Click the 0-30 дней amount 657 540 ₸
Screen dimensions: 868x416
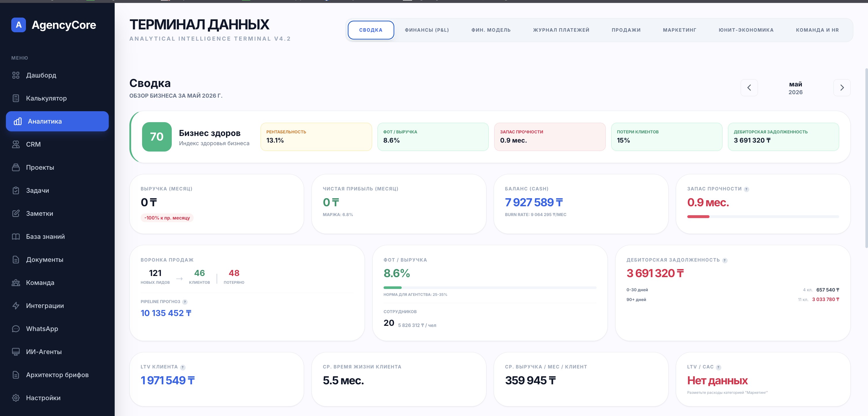828,290
